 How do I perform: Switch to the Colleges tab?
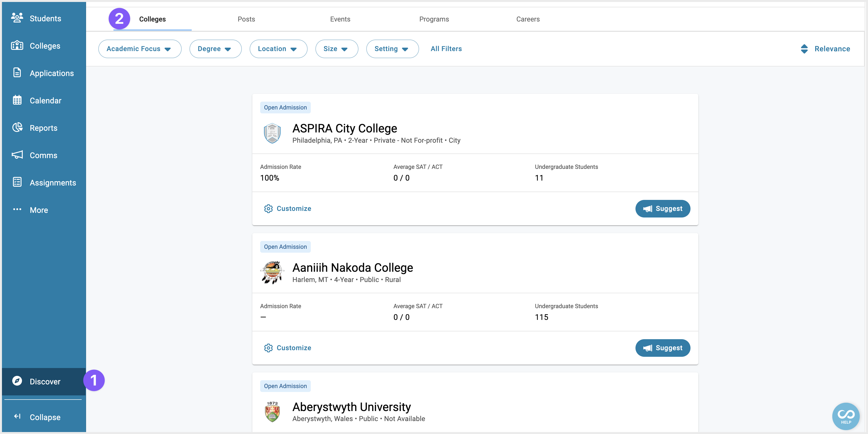152,19
